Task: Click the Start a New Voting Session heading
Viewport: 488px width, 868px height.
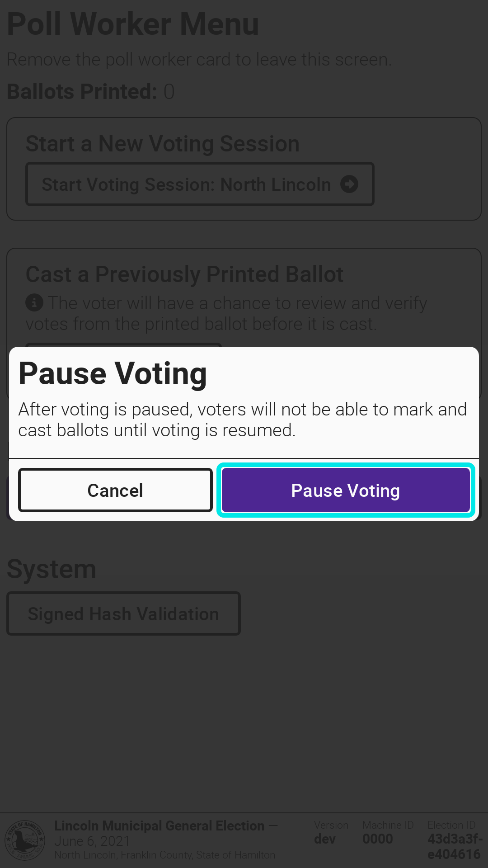Action: pos(163,144)
